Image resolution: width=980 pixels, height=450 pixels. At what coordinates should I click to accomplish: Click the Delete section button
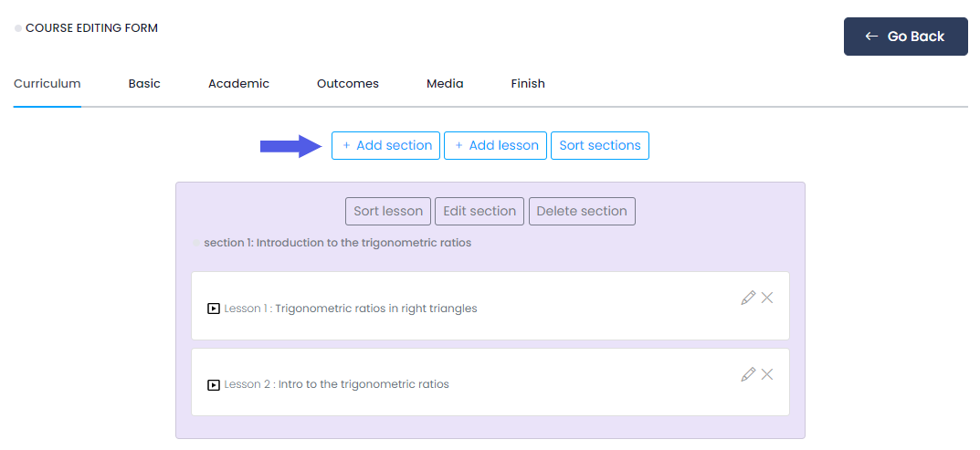tap(582, 211)
